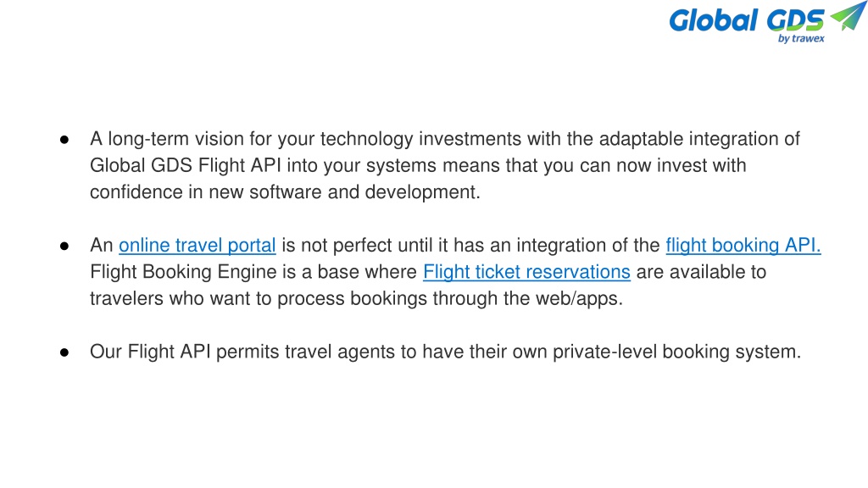Select the bullet marker before "Our Flight API"
This screenshot has height=488, width=868.
click(64, 352)
